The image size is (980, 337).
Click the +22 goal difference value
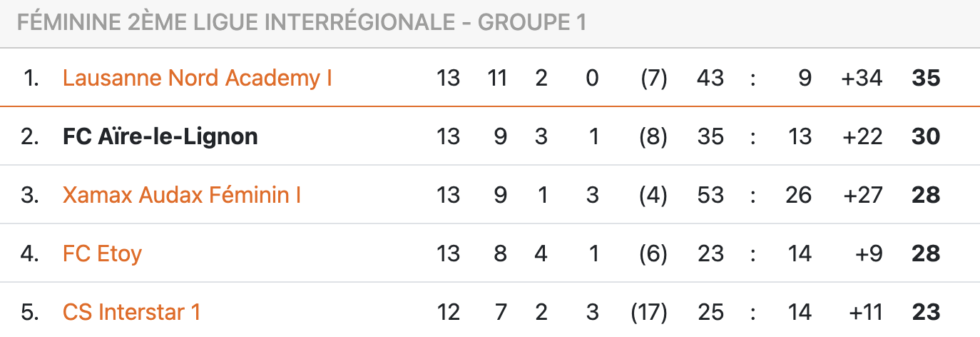862,136
